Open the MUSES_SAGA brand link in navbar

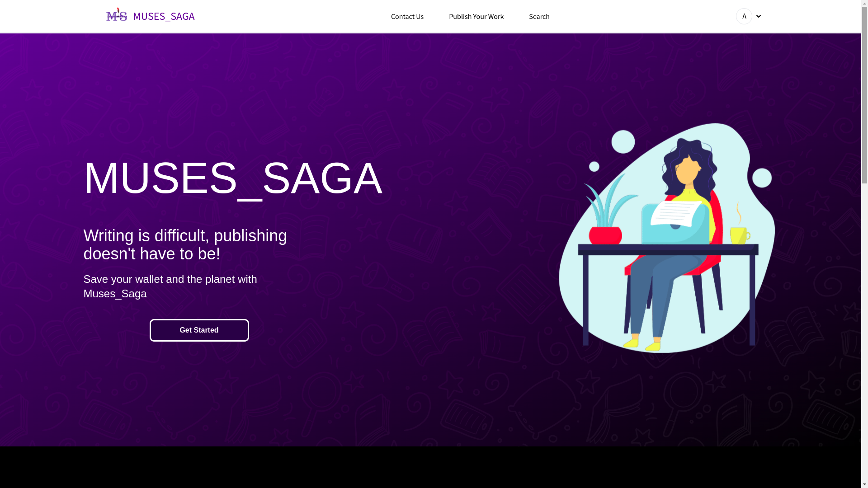point(164,16)
